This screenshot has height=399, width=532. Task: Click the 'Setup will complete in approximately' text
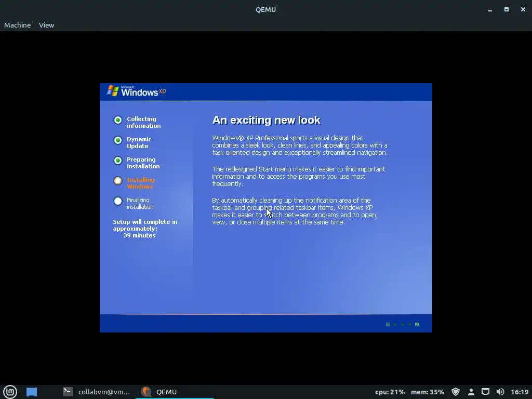click(145, 225)
